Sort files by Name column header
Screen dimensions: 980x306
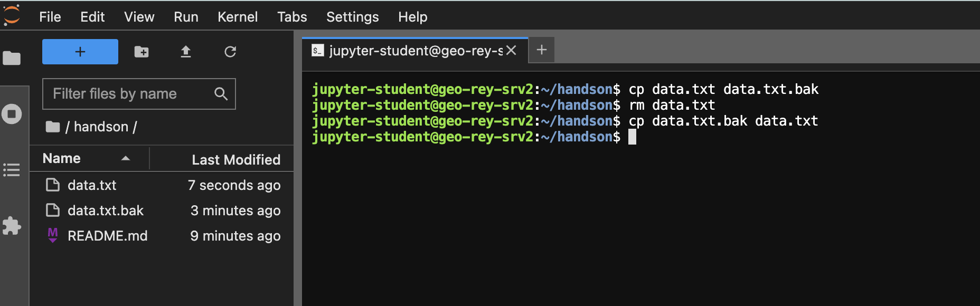pos(62,159)
